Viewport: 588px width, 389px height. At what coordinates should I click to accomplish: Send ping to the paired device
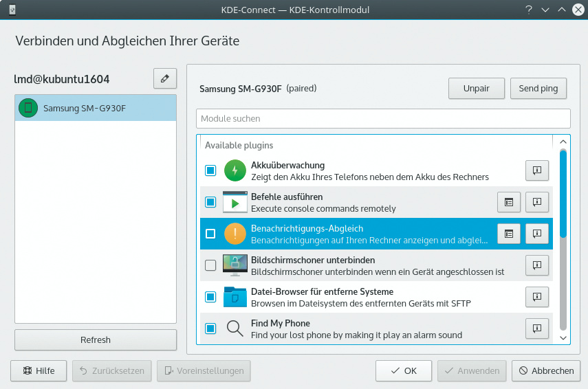coord(538,89)
